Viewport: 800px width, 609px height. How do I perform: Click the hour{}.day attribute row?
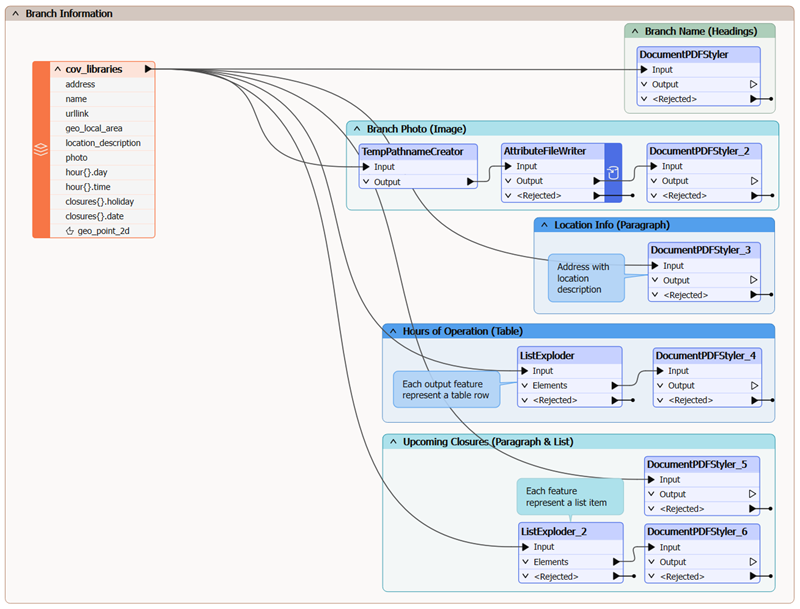coord(102,172)
